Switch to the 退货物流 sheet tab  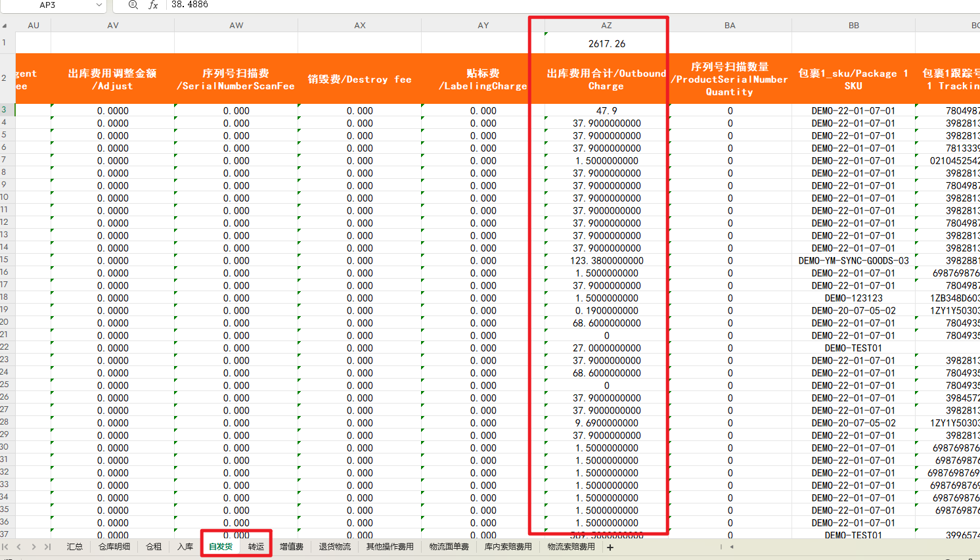coord(335,547)
